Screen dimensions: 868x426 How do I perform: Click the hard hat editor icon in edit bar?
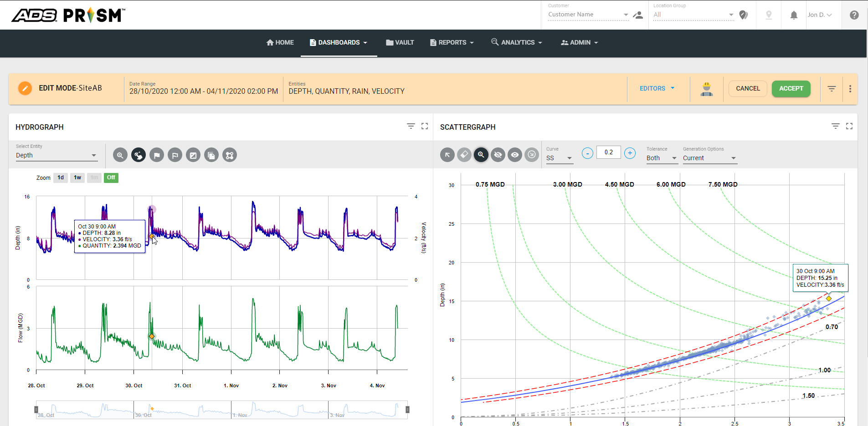(707, 89)
